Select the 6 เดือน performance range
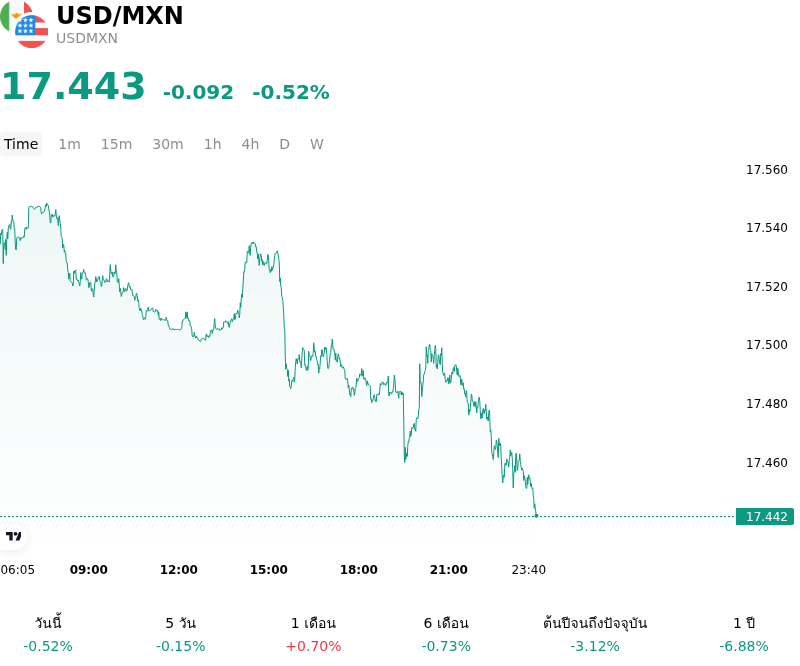The image size is (800, 666). [x=446, y=634]
